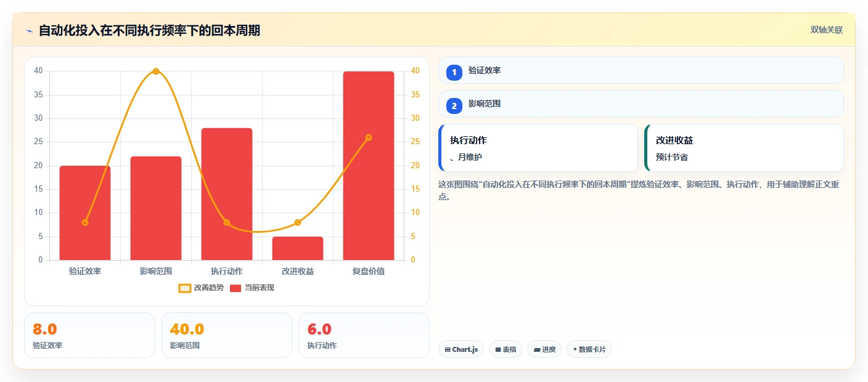This screenshot has width=868, height=382.
Task: Click the 改进收益 x-axis label
Action: click(298, 271)
